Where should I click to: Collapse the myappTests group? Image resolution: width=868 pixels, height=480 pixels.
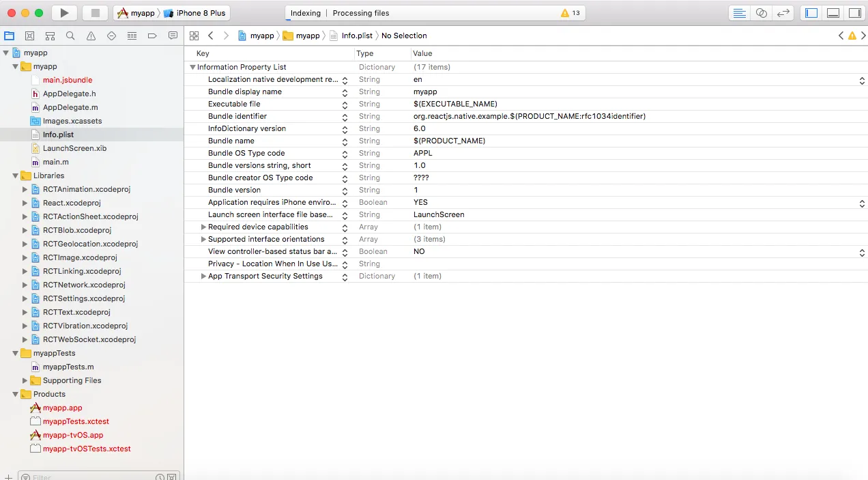point(15,353)
